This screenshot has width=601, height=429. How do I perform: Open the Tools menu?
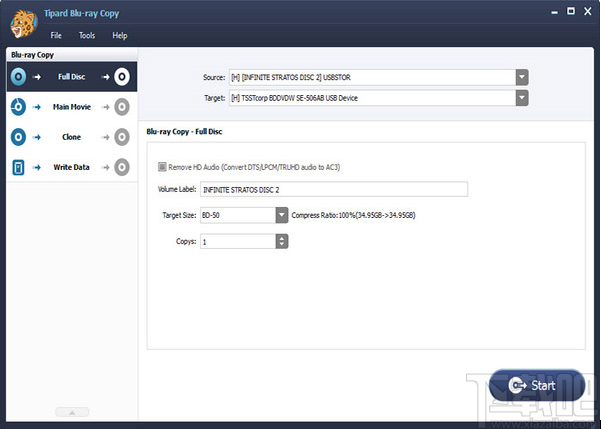click(87, 35)
